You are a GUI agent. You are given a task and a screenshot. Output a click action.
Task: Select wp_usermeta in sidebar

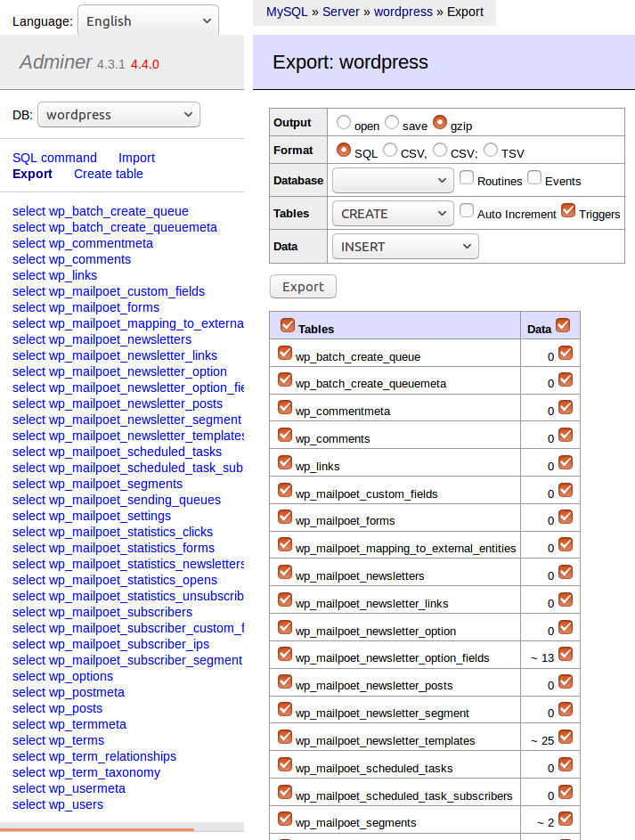[69, 788]
